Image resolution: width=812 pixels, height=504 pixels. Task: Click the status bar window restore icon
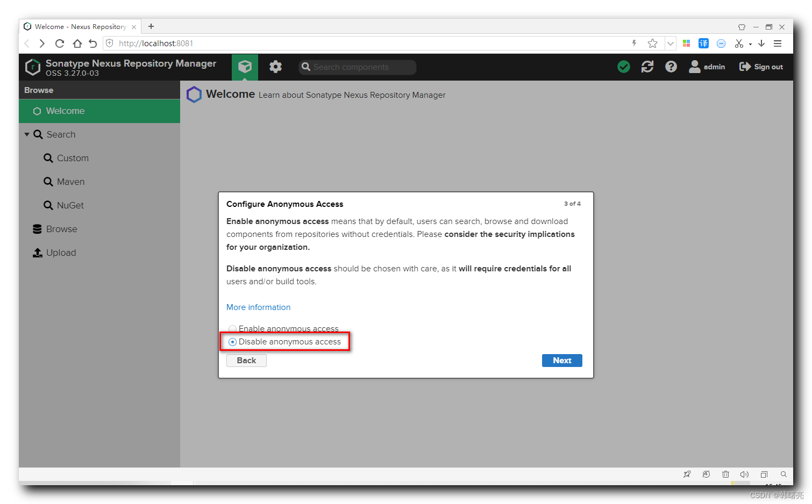pyautogui.click(x=764, y=474)
